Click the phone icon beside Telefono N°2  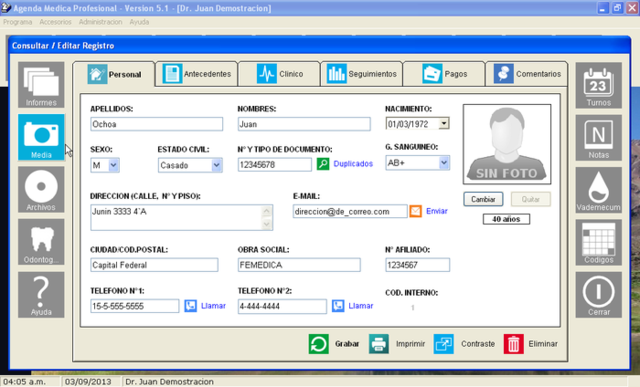tap(338, 306)
